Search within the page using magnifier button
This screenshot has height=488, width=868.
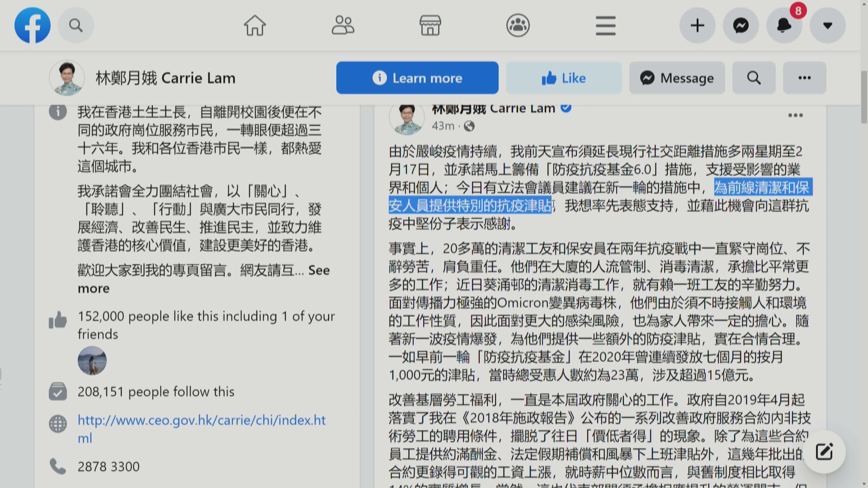(754, 78)
